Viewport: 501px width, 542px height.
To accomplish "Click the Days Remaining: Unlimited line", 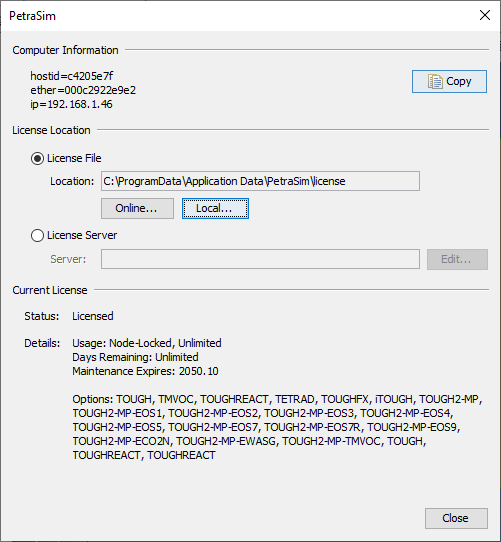I will [x=135, y=357].
